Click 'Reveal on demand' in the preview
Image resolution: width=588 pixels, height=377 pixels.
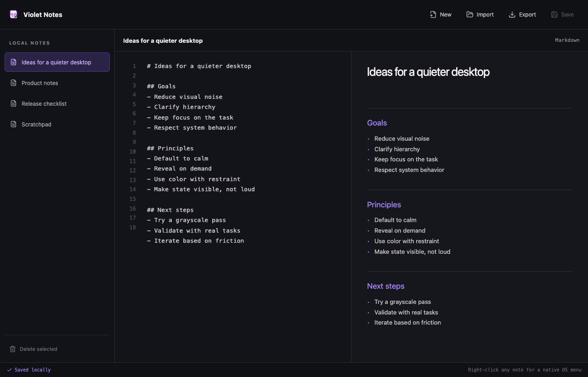point(400,230)
